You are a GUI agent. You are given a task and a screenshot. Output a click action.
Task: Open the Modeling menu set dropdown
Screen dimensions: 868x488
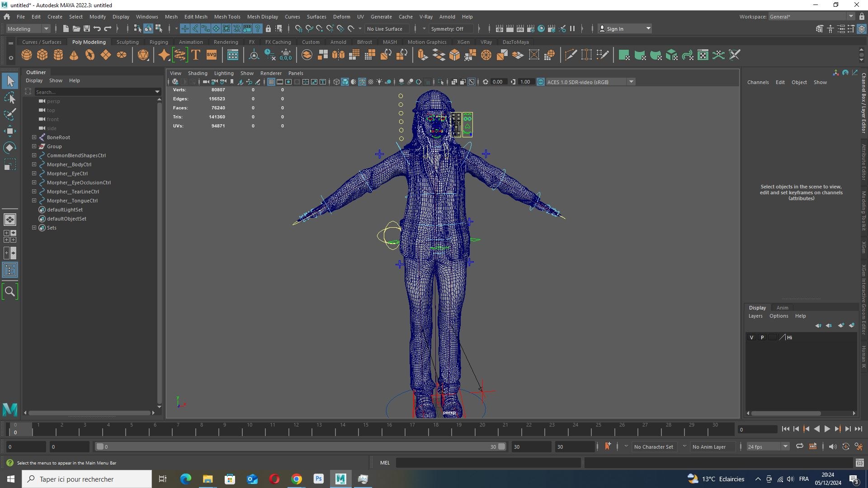tap(28, 28)
